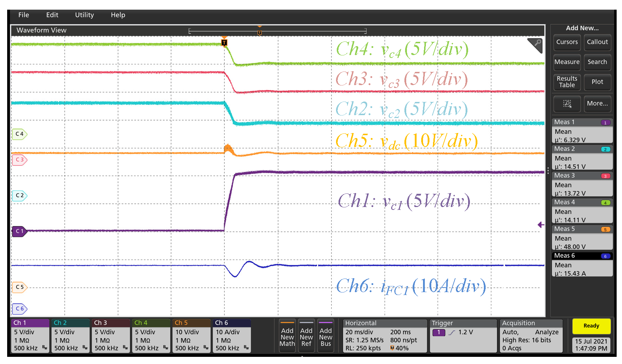Click the draw-a-box zoom icon button

point(567,104)
